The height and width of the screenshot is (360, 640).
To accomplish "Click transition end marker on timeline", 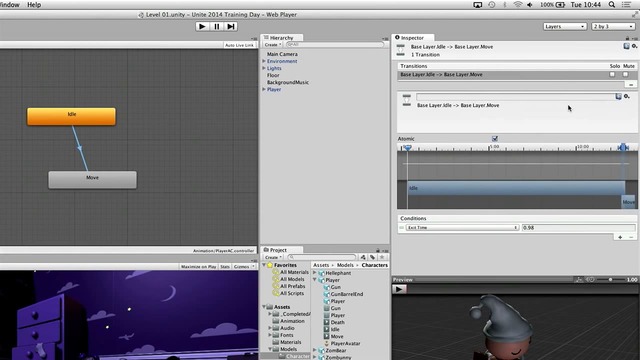I will pos(622,147).
